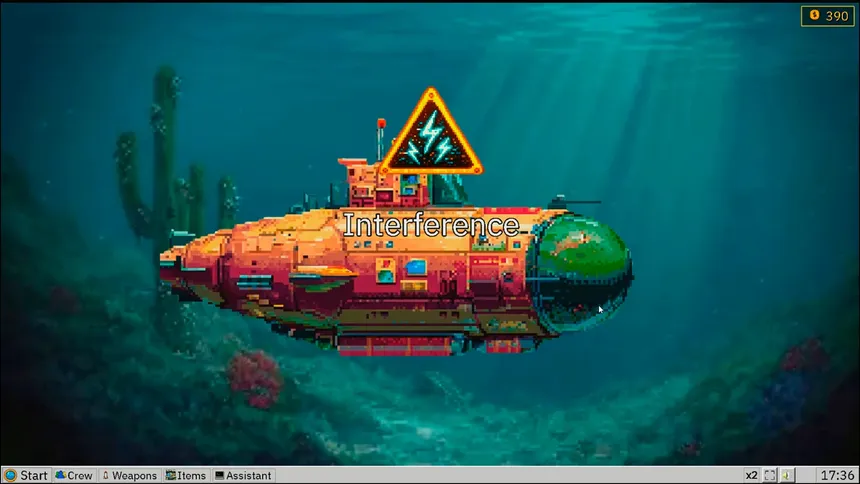The height and width of the screenshot is (484, 860).
Task: Open the Start menu
Action: coord(26,475)
